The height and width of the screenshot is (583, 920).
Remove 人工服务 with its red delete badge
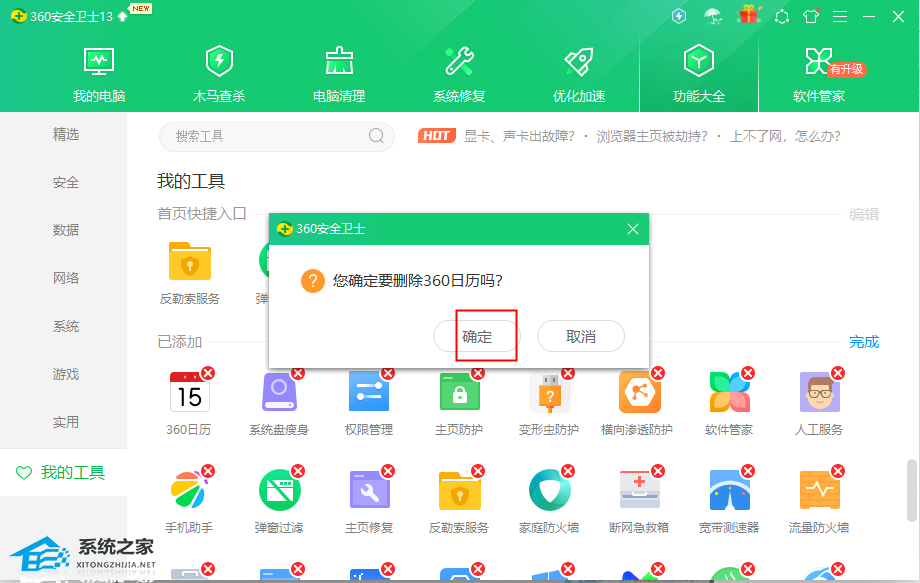[x=838, y=373]
